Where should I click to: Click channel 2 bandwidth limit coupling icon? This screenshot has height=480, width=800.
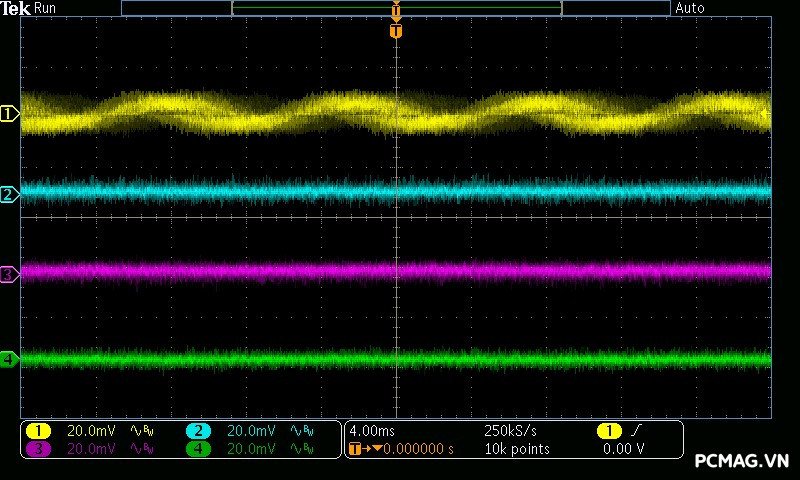[301, 431]
